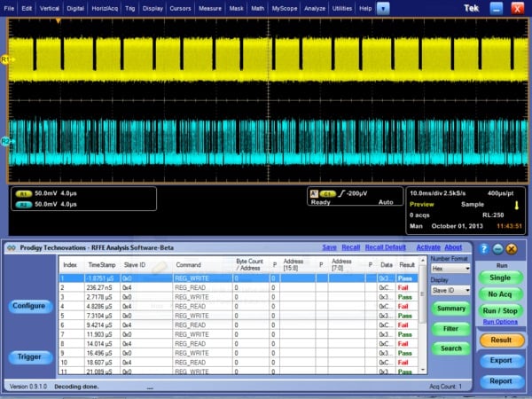The image size is (532, 399).
Task: Click the Run / Stop button
Action: click(x=500, y=311)
